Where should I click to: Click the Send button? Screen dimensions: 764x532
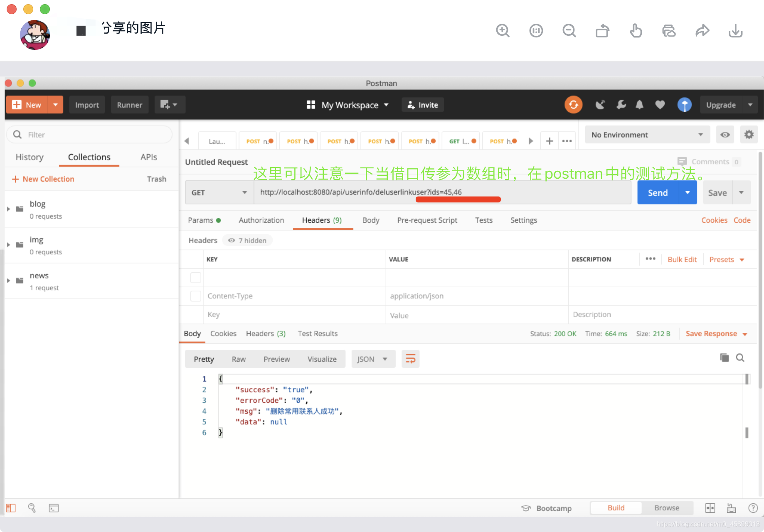pos(658,192)
